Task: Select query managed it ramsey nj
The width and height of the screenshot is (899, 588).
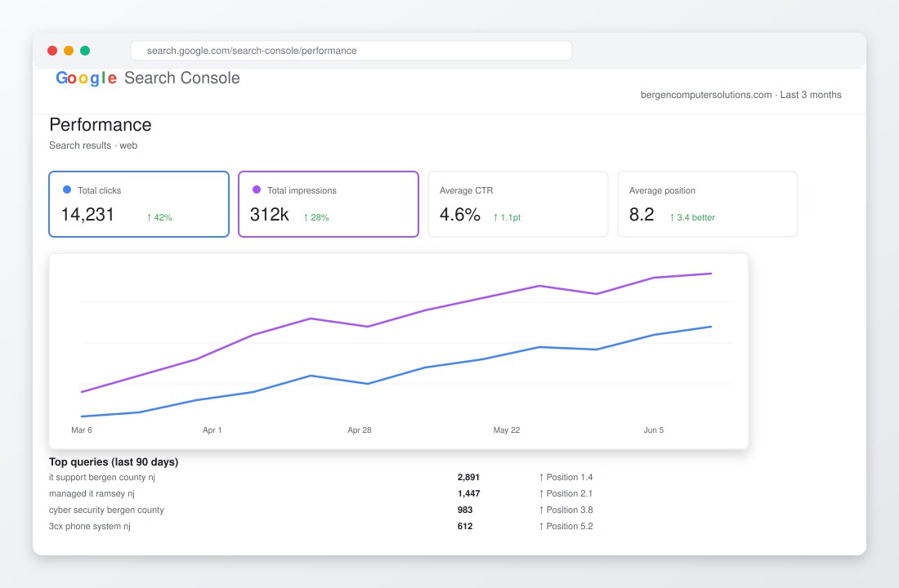Action: point(92,493)
